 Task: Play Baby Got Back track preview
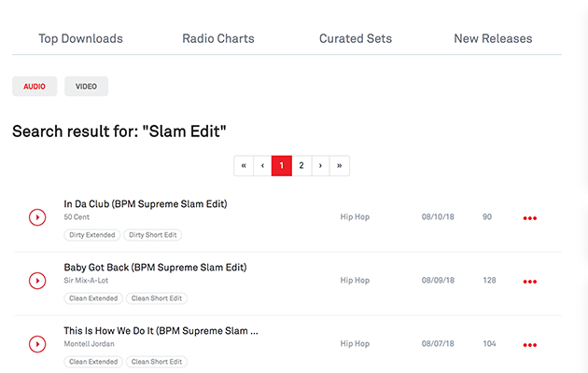[x=37, y=281]
